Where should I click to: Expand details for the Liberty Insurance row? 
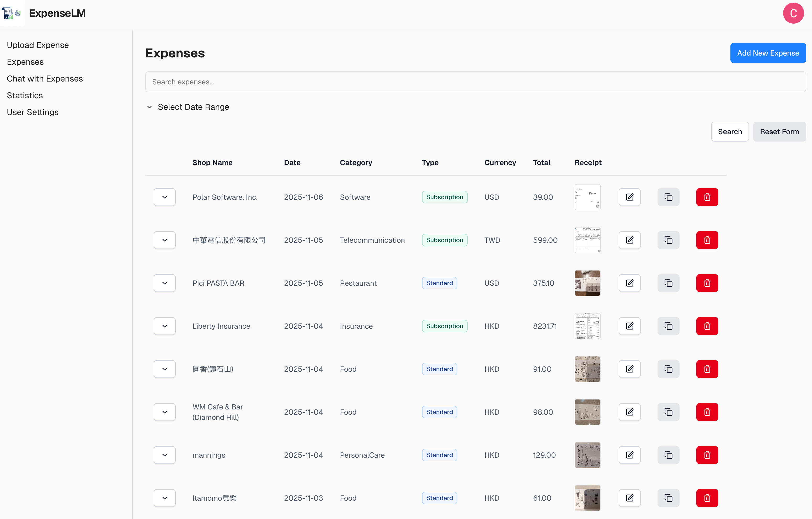click(164, 326)
